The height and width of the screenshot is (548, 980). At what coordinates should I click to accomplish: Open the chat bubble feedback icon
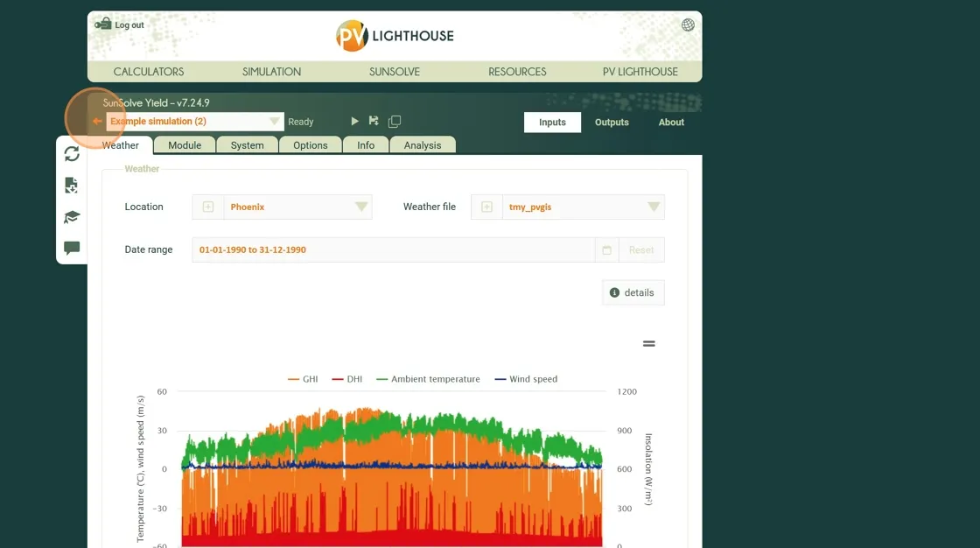[72, 248]
